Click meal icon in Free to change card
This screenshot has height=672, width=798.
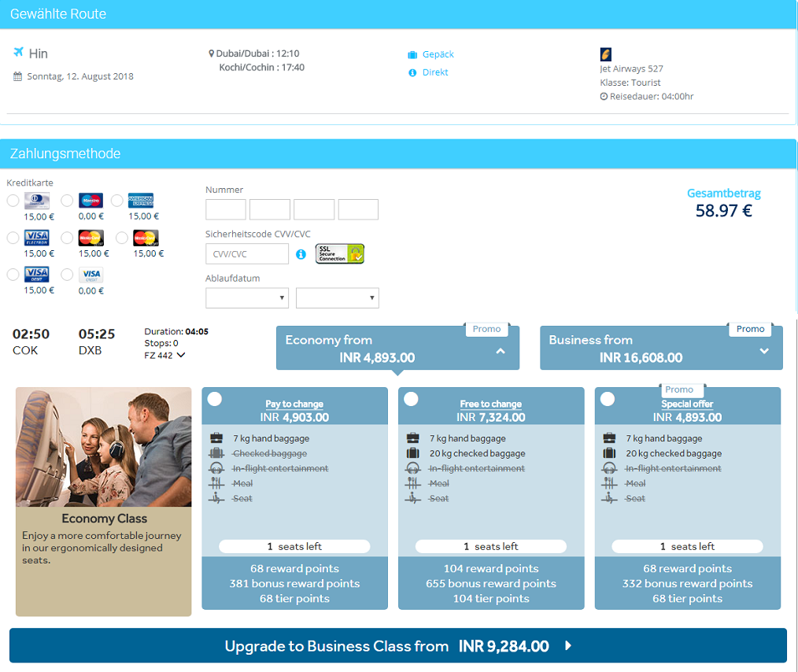[x=412, y=483]
